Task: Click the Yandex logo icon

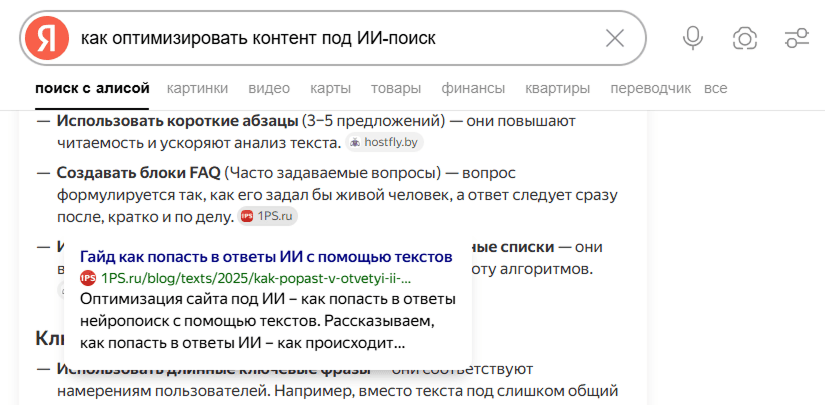Action: tap(47, 38)
